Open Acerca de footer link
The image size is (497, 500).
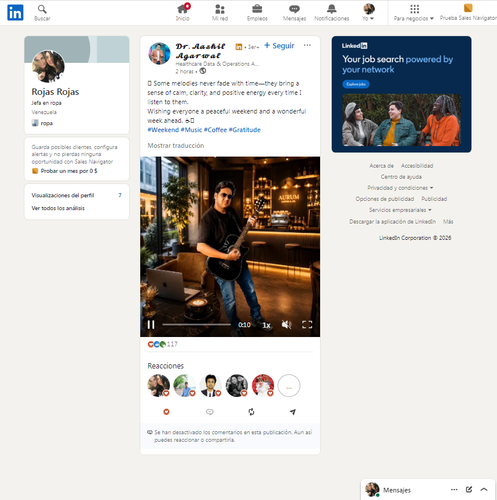pos(381,166)
